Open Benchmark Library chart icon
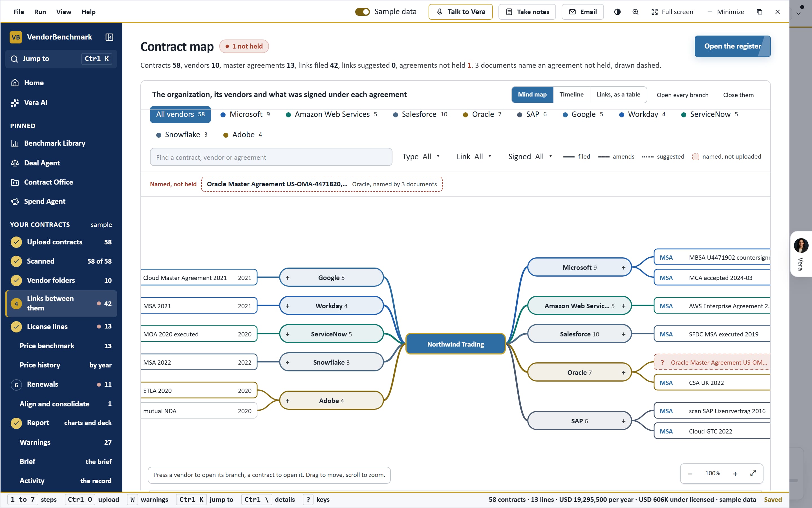 (x=15, y=143)
